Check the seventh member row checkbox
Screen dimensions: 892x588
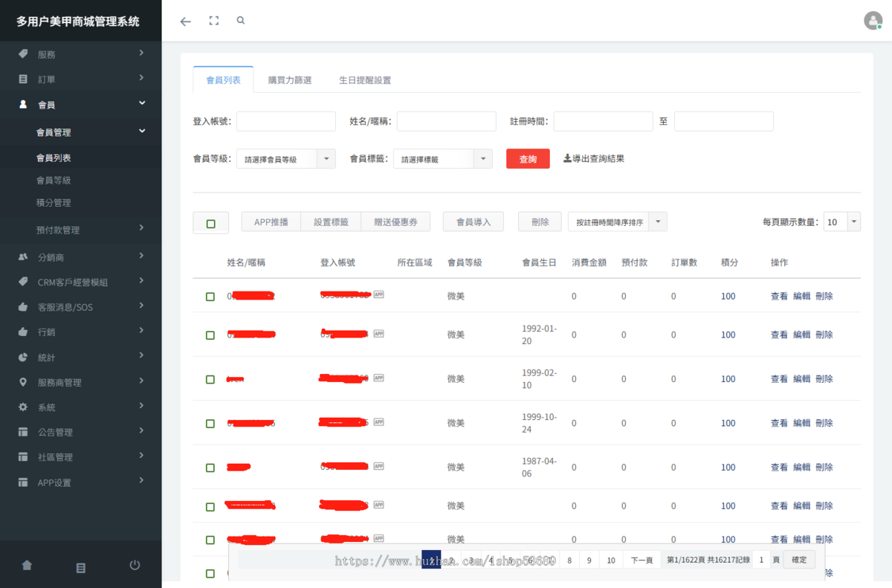(x=210, y=540)
